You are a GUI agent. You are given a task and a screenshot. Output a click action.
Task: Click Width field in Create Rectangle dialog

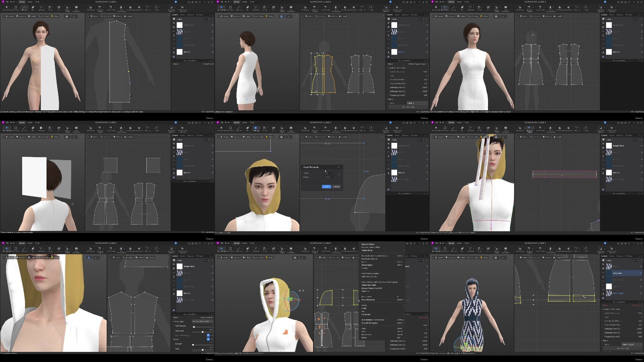(x=331, y=173)
